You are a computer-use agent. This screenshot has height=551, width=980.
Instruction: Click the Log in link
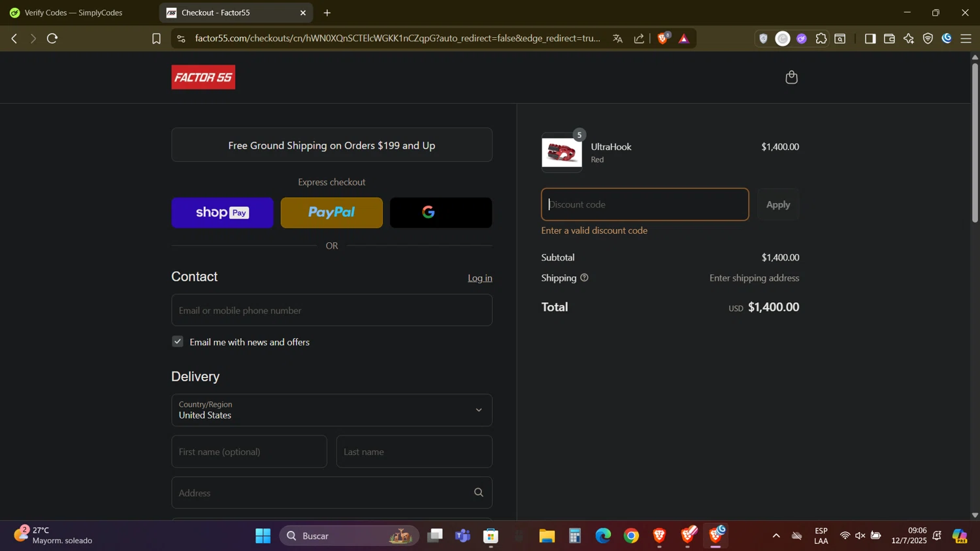[480, 278]
